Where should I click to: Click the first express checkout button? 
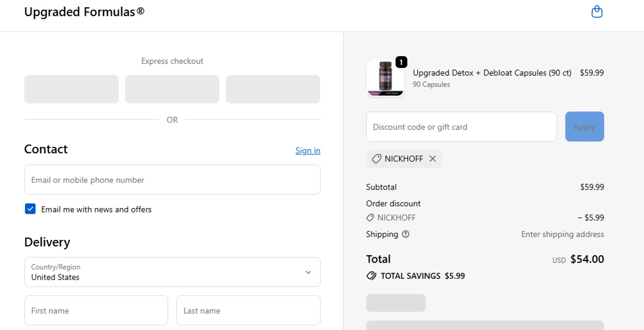(71, 89)
